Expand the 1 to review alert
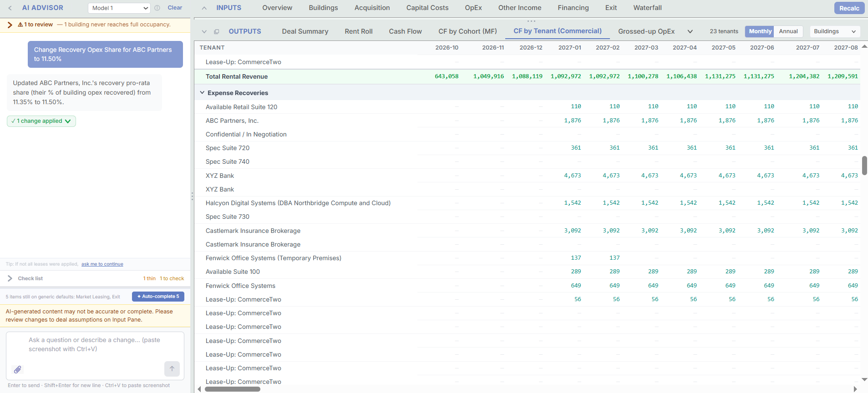This screenshot has width=868, height=393. [x=10, y=25]
